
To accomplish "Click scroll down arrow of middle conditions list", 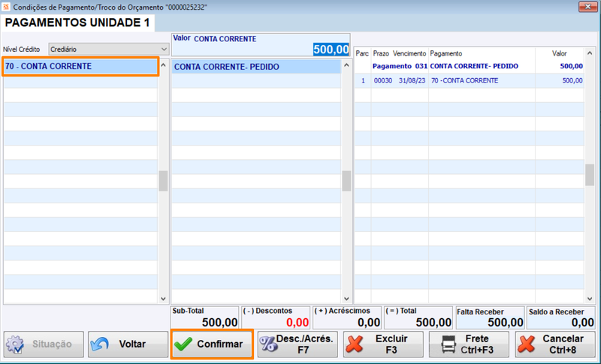I will (346, 299).
